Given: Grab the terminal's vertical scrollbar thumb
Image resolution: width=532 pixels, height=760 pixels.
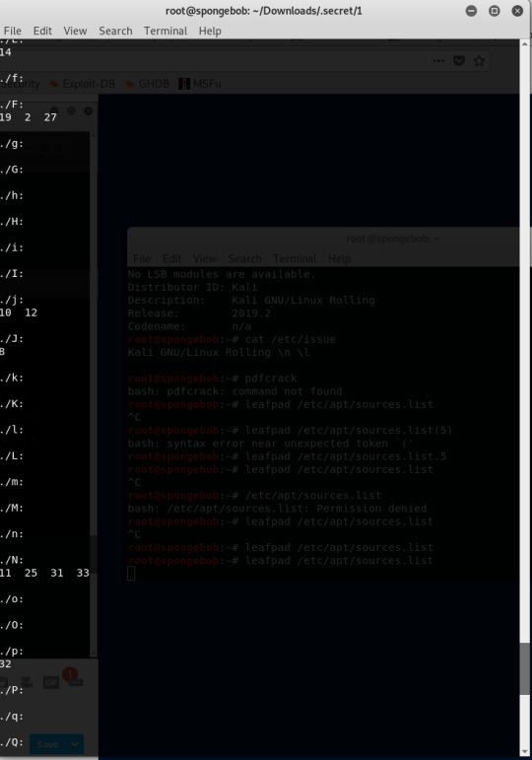Looking at the screenshot, I should point(525,669).
